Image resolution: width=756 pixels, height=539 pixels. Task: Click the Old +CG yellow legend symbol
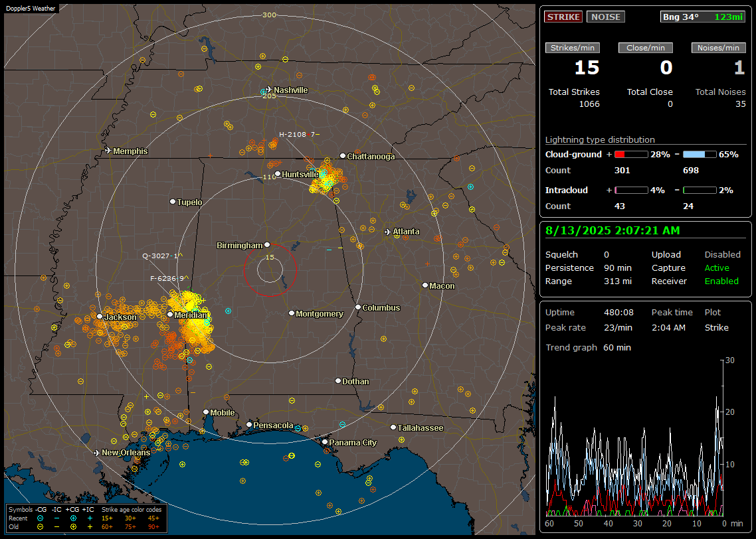(73, 527)
